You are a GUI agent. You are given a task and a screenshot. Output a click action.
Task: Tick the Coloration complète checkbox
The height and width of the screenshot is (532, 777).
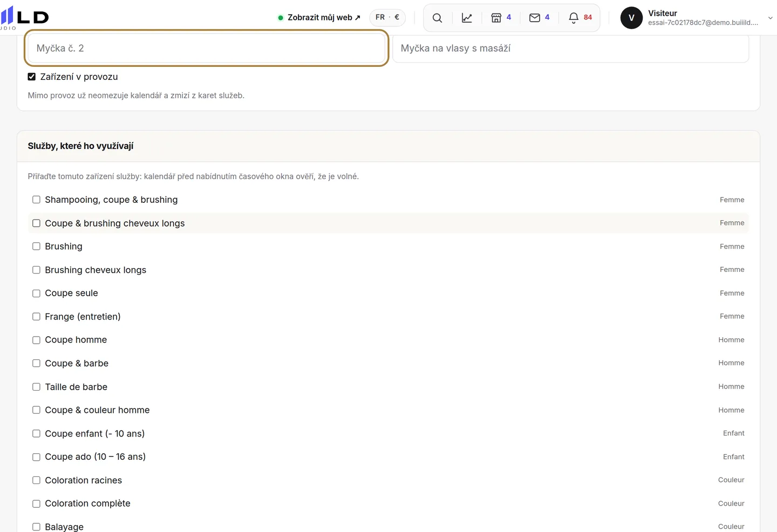point(36,503)
